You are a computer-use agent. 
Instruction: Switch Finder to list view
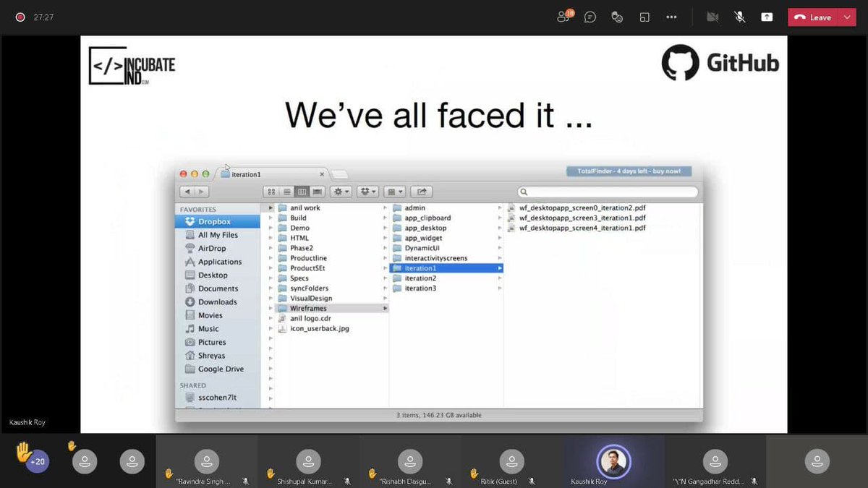pos(286,192)
